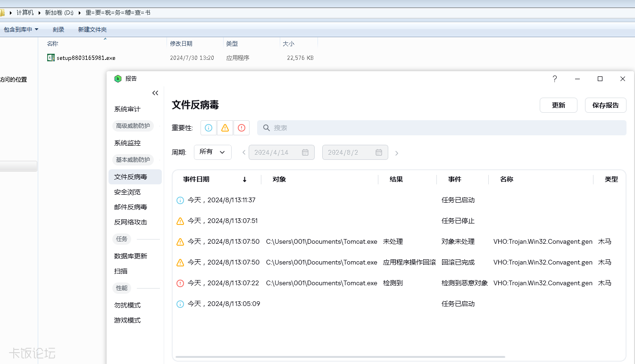Click 检测到恶意对象 event cell
Image resolution: width=635 pixels, height=364 pixels.
(x=465, y=283)
